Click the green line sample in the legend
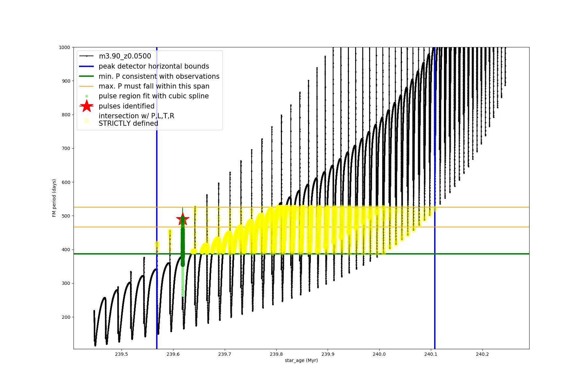This screenshot has height=392, width=588. tap(87, 76)
